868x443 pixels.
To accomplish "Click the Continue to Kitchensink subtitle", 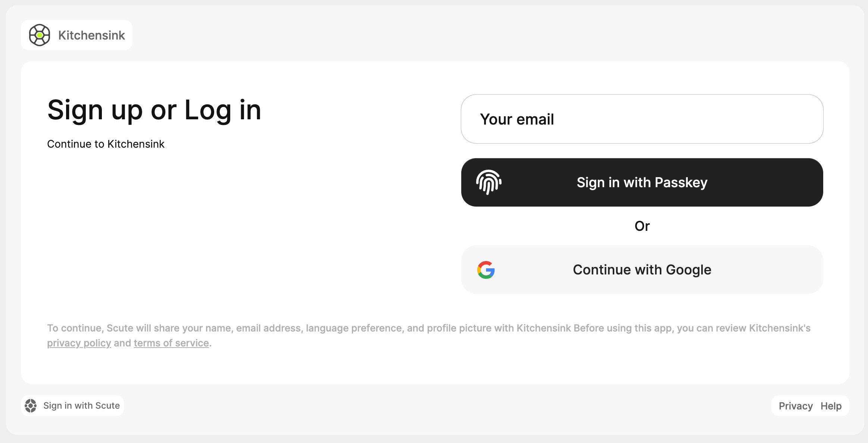I will coord(106,144).
